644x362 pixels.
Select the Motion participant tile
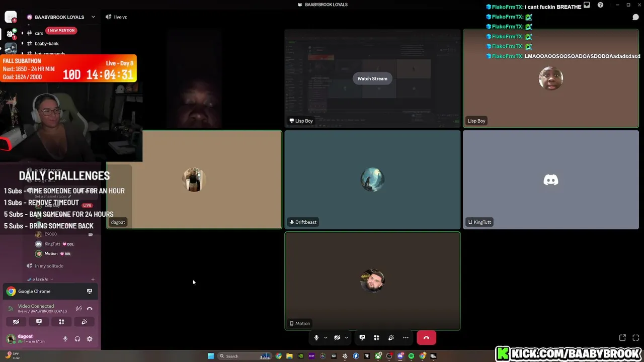(372, 281)
